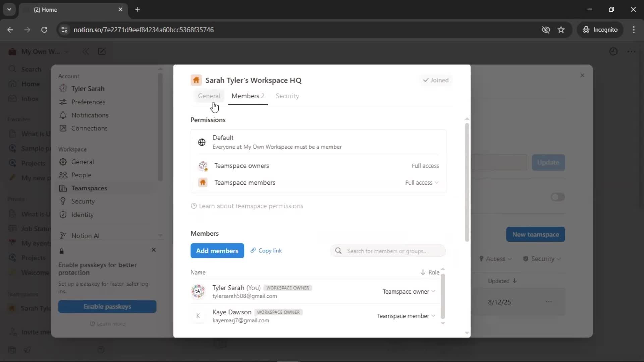Switch to the Members 2 tab
Image resolution: width=644 pixels, height=362 pixels.
[248, 96]
